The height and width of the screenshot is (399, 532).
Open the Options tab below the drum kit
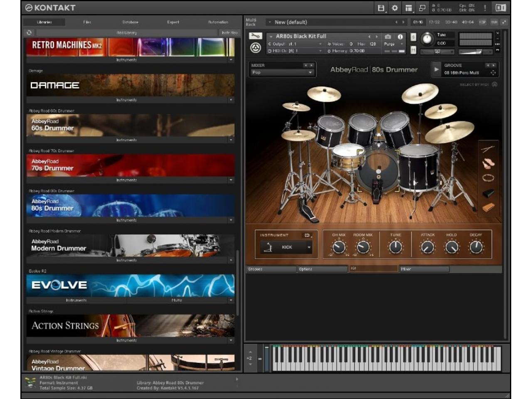[x=323, y=269]
